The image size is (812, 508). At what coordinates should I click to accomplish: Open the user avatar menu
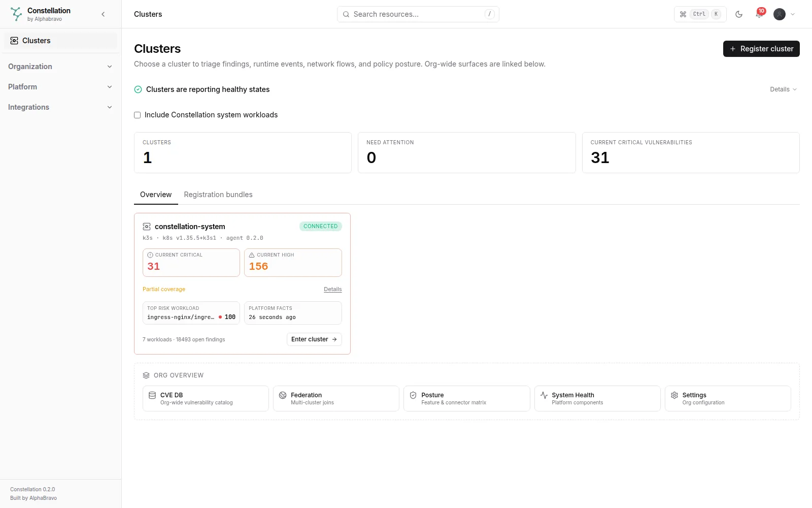tap(780, 14)
